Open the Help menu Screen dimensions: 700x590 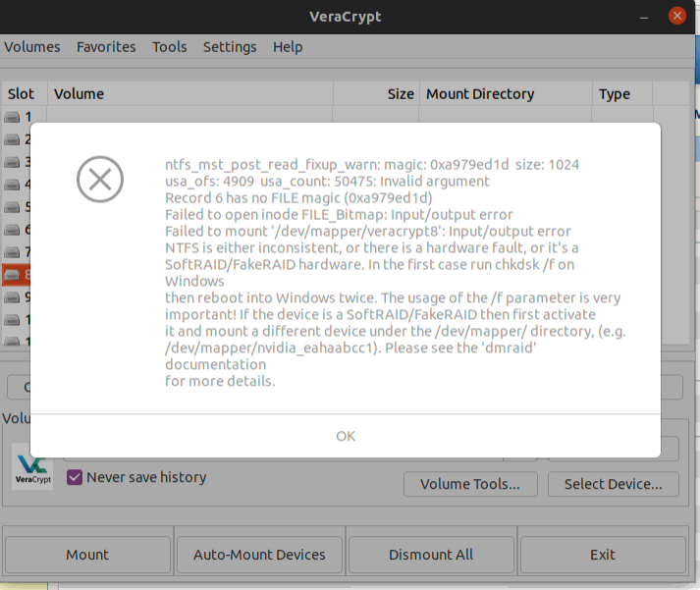click(x=288, y=47)
